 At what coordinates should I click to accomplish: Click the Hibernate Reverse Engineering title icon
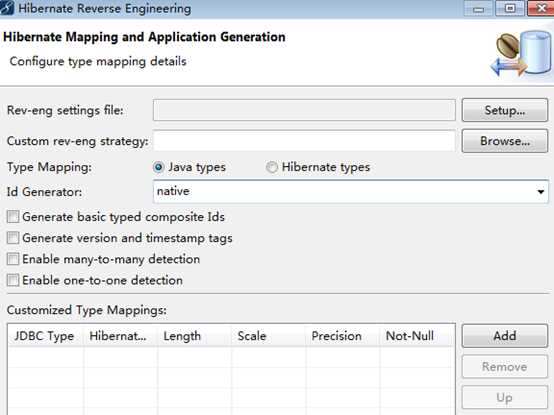pyautogui.click(x=6, y=8)
